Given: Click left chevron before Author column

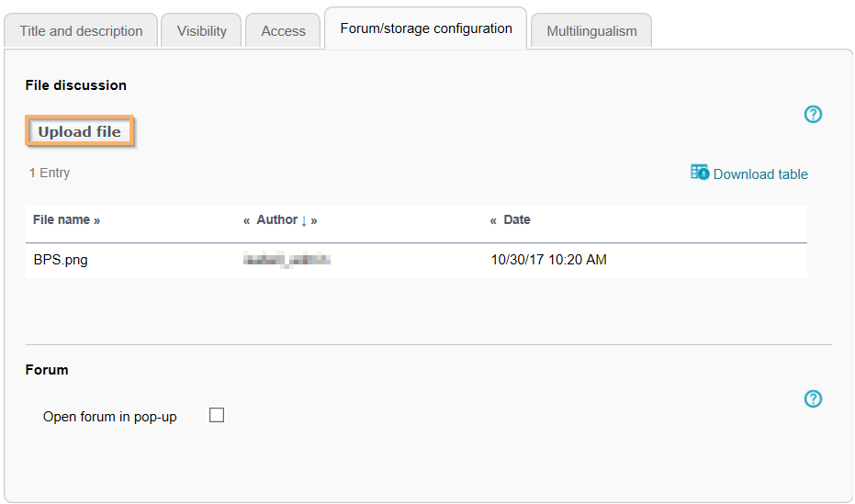Looking at the screenshot, I should [247, 220].
